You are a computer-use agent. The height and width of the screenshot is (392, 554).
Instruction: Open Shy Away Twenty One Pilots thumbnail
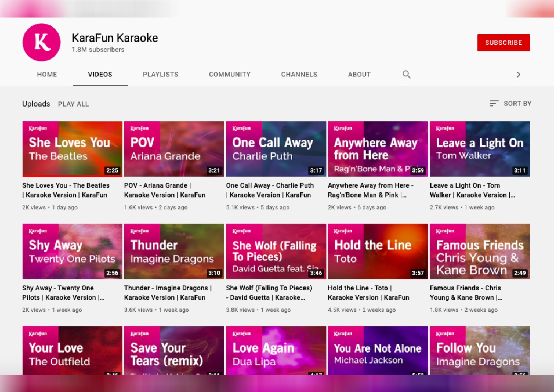point(72,251)
